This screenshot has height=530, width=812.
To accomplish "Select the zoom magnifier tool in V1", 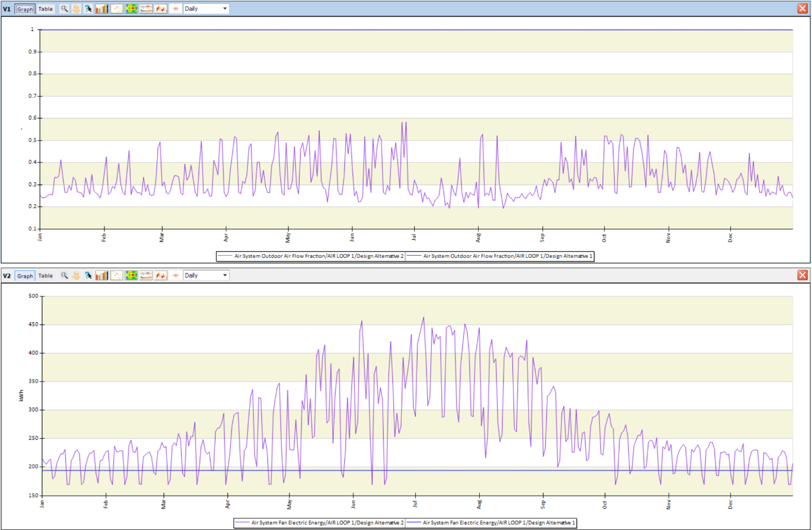I will pos(64,8).
